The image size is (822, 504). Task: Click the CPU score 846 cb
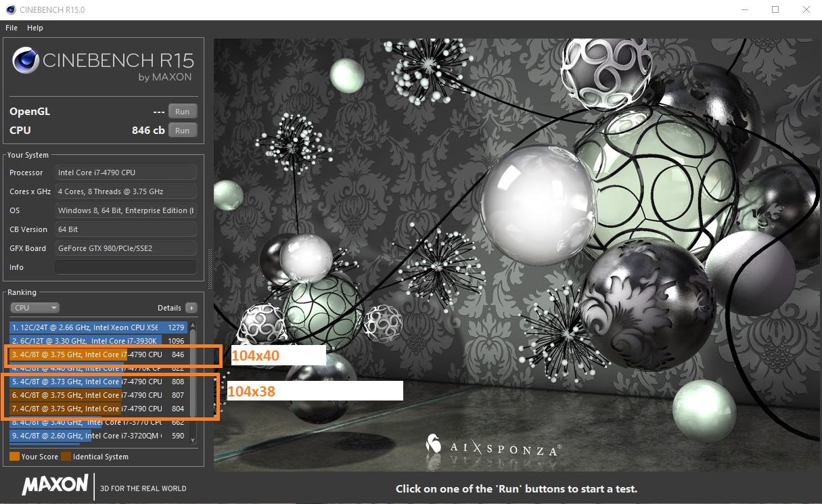pos(148,131)
